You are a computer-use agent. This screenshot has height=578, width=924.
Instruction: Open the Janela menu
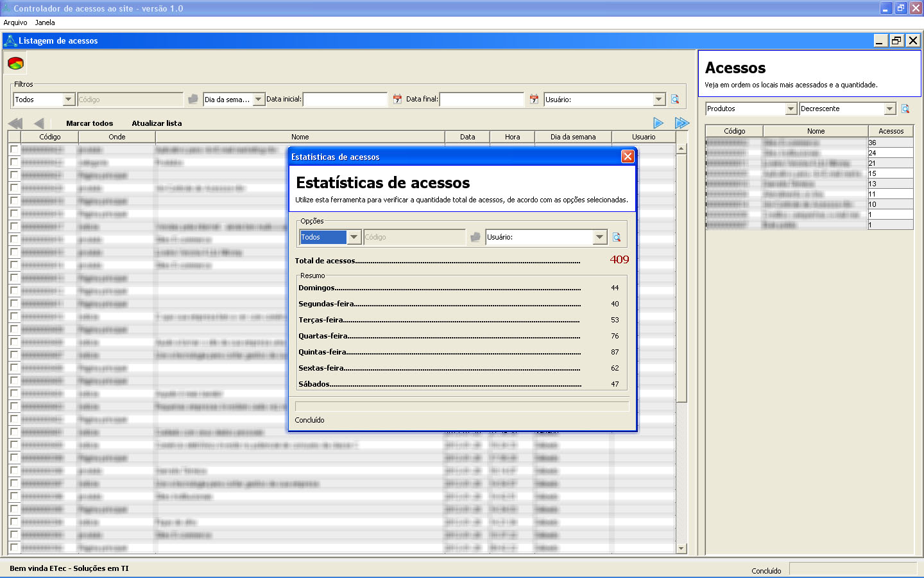point(45,22)
